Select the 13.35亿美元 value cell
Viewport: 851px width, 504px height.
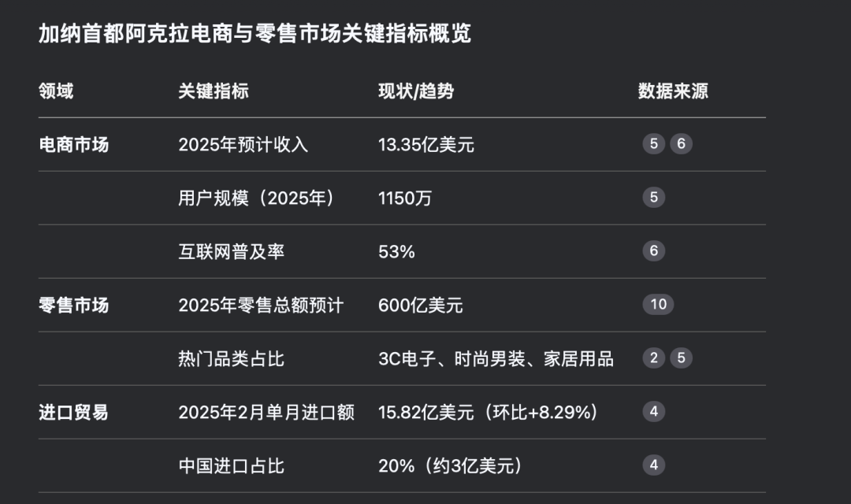426,145
